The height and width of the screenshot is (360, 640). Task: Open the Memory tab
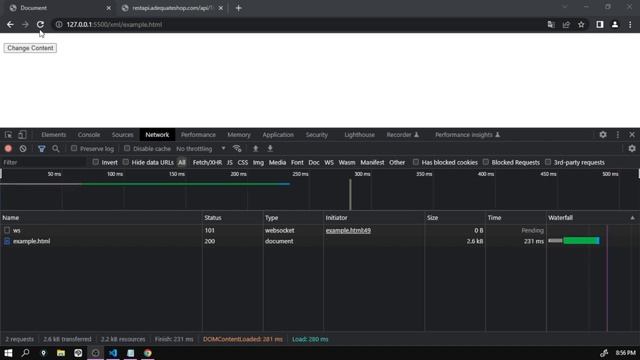239,135
